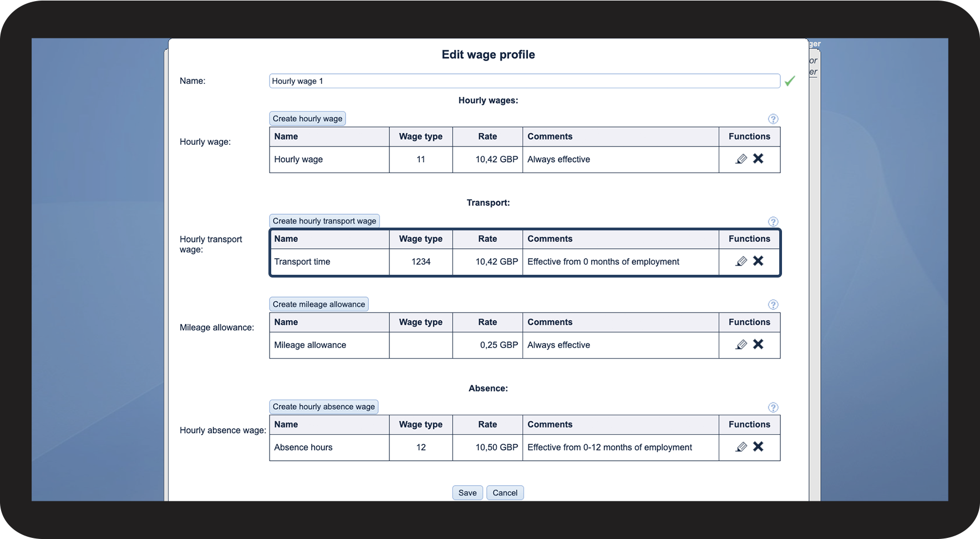Click the 10,42 GBP rate for Transport time
Screen dimensions: 980x539
pyautogui.click(x=496, y=261)
